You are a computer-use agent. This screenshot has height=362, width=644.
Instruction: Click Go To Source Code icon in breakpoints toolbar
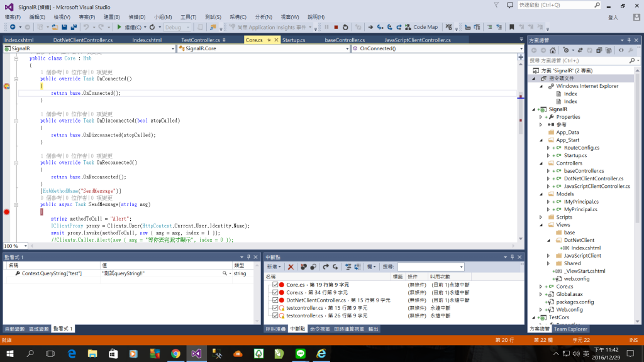[x=348, y=266]
